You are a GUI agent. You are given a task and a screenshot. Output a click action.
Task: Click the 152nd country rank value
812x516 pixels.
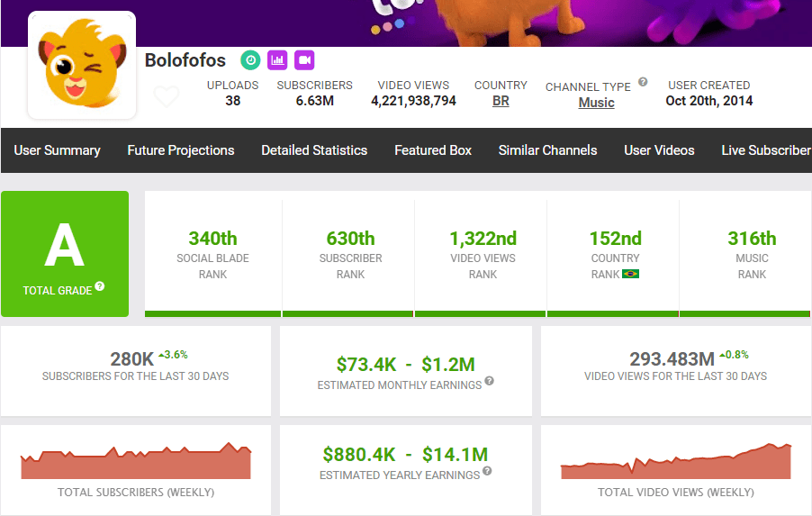coord(615,239)
